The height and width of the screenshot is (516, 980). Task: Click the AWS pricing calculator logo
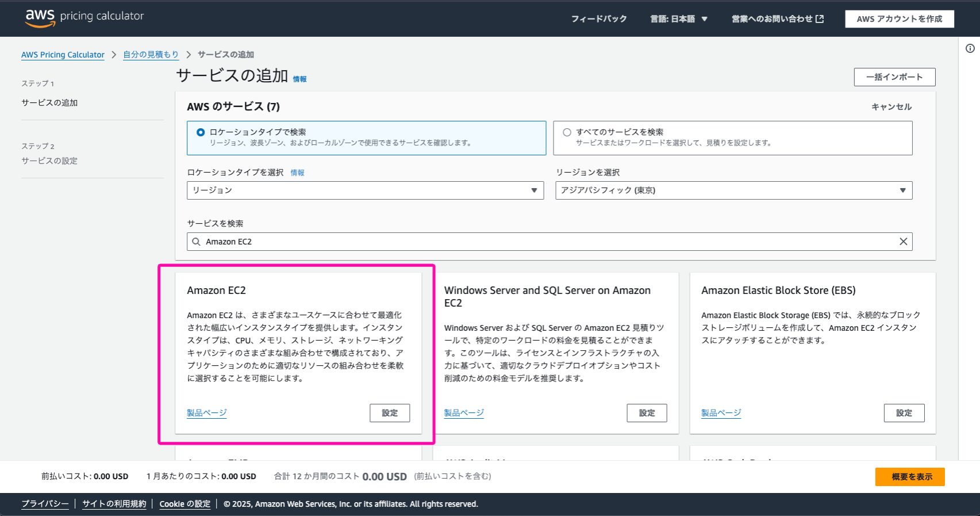[84, 18]
